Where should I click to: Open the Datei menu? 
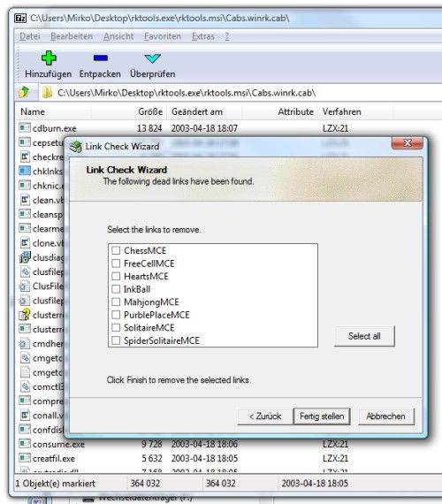click(x=30, y=36)
